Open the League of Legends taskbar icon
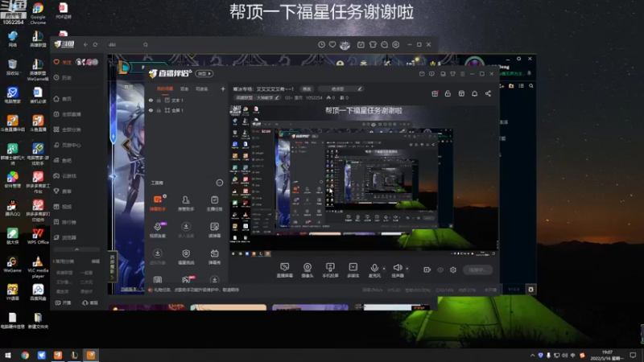This screenshot has height=362, width=644. click(x=74, y=355)
